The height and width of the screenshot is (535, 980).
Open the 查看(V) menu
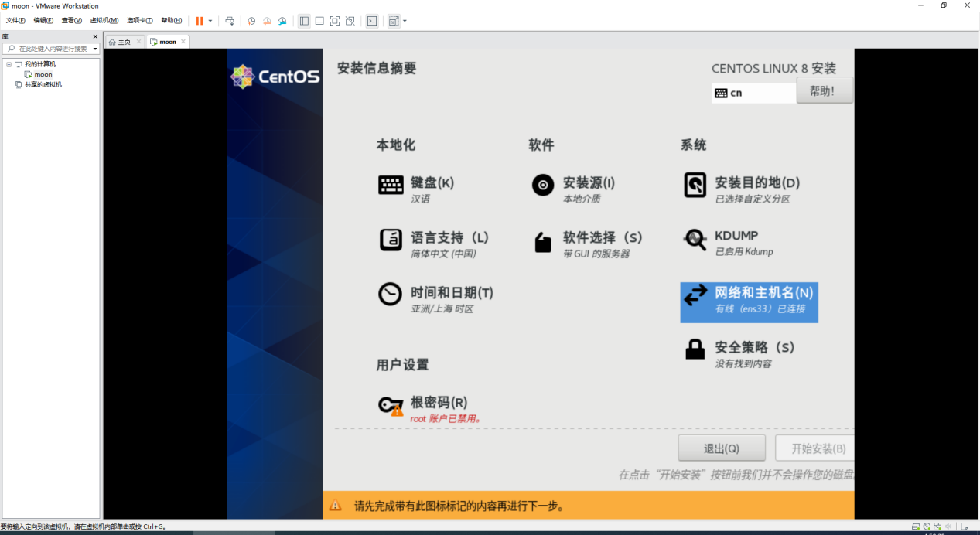click(x=72, y=20)
